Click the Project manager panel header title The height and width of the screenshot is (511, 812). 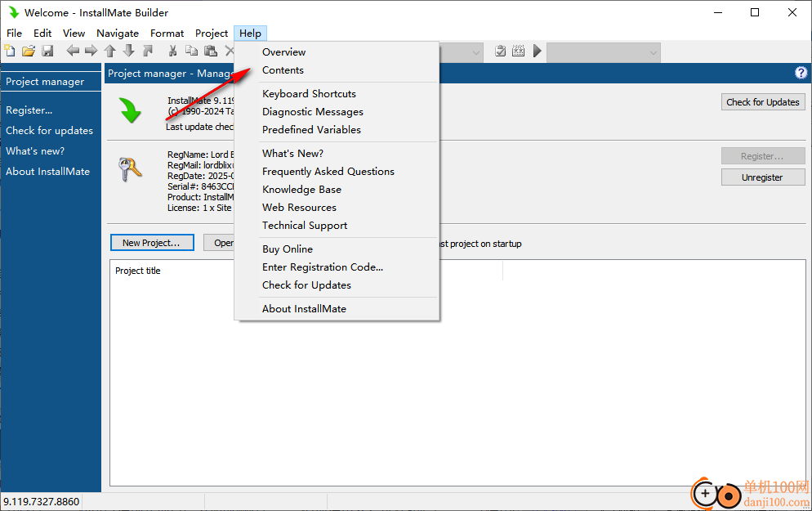170,74
